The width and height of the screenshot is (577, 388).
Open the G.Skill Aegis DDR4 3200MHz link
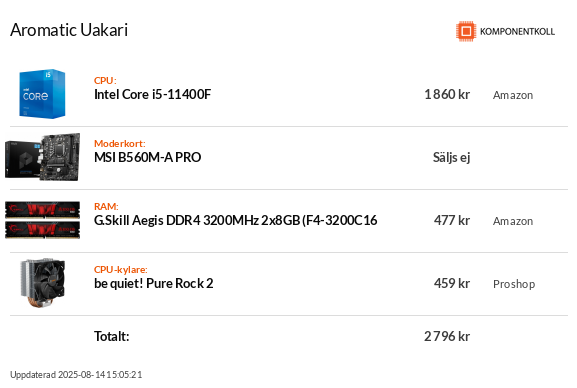coord(236,221)
